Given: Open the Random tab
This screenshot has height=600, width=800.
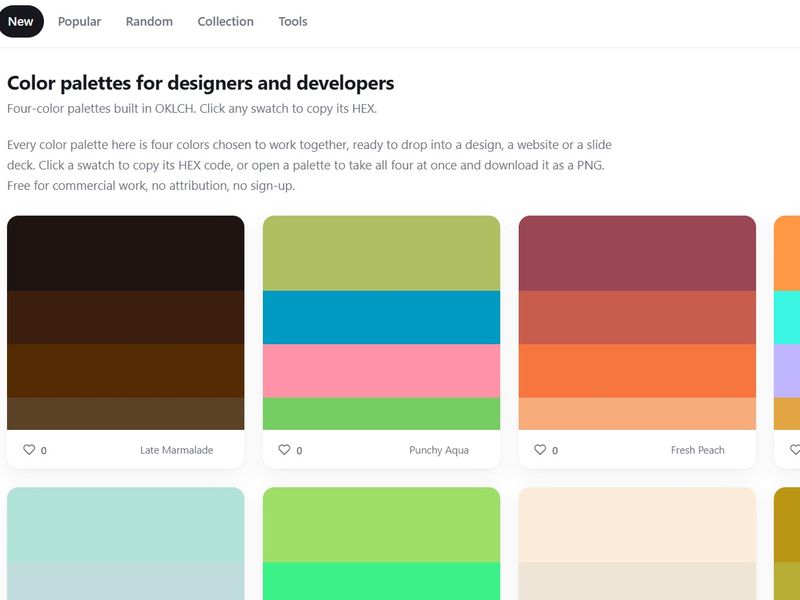Looking at the screenshot, I should pyautogui.click(x=149, y=21).
